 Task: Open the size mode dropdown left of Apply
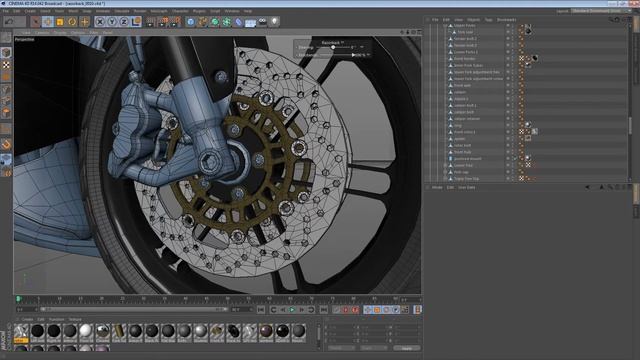coord(373,348)
